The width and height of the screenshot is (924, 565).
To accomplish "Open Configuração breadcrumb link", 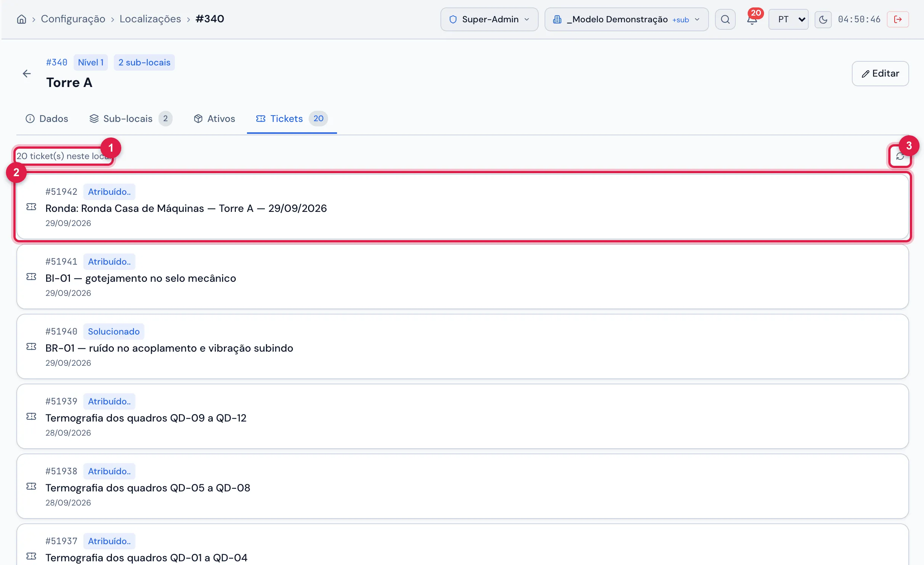I will (x=73, y=19).
